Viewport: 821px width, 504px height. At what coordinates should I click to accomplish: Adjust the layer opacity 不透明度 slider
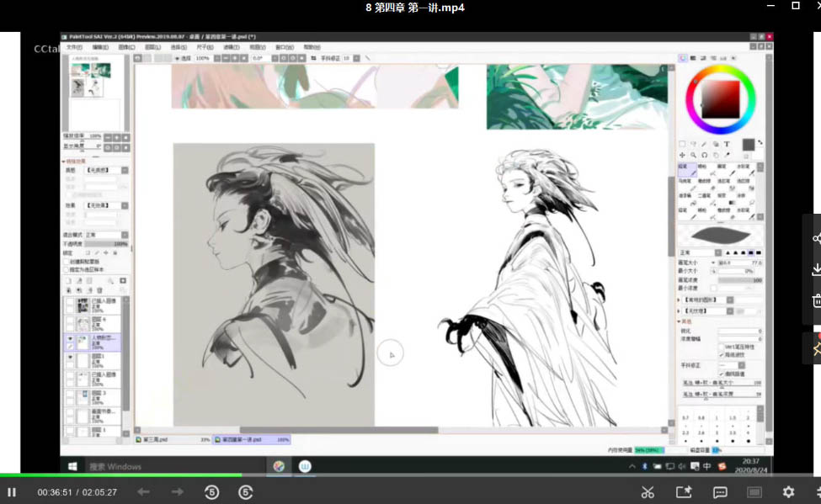coord(106,244)
